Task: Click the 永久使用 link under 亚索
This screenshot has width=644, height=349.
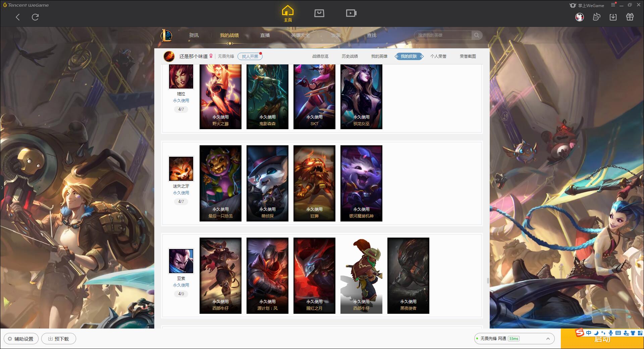Action: coord(181,285)
